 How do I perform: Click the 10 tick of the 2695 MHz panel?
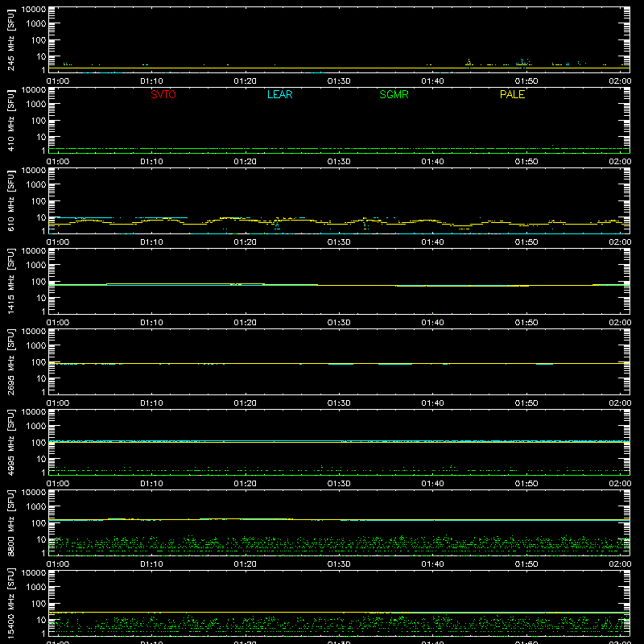point(41,378)
